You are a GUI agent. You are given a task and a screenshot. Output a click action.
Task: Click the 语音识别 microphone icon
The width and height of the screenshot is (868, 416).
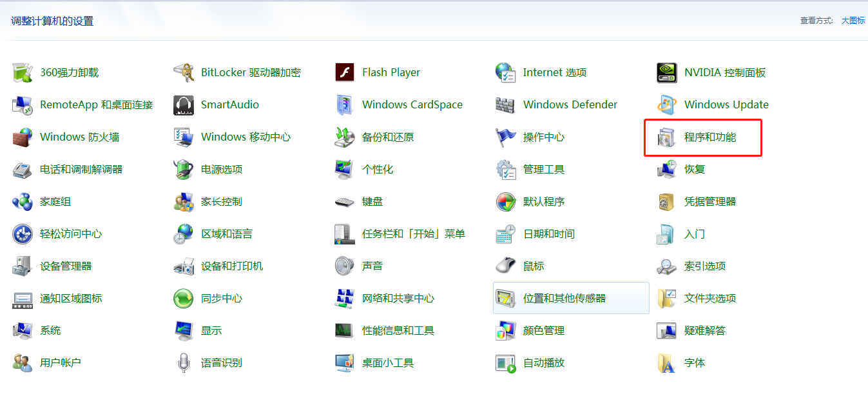(184, 363)
